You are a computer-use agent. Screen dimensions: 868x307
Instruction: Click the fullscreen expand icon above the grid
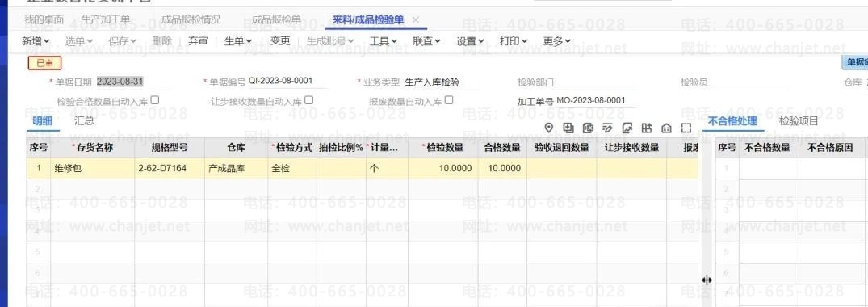click(x=686, y=128)
